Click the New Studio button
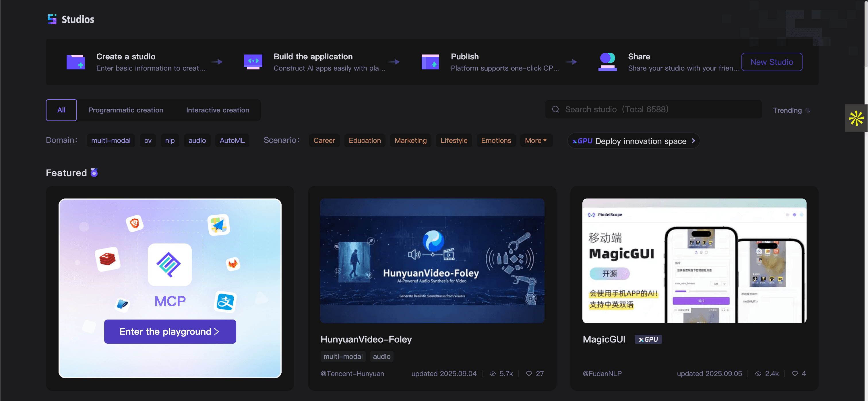Image resolution: width=868 pixels, height=401 pixels. [x=772, y=62]
